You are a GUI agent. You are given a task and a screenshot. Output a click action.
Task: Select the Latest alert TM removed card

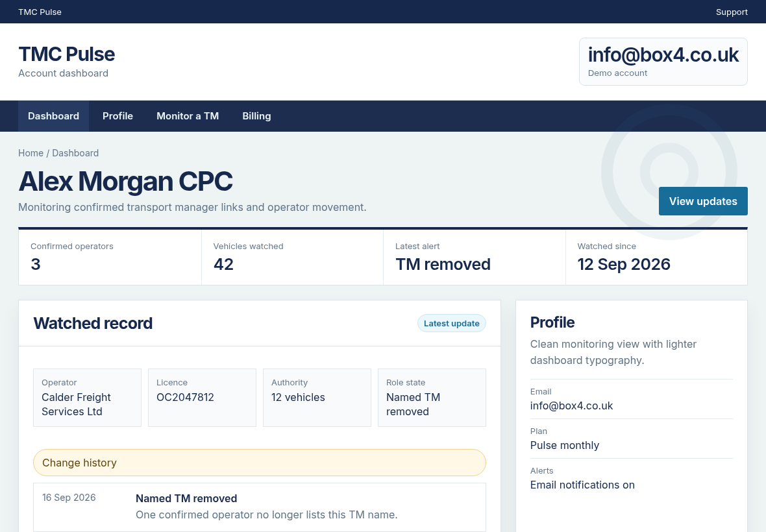[475, 257]
